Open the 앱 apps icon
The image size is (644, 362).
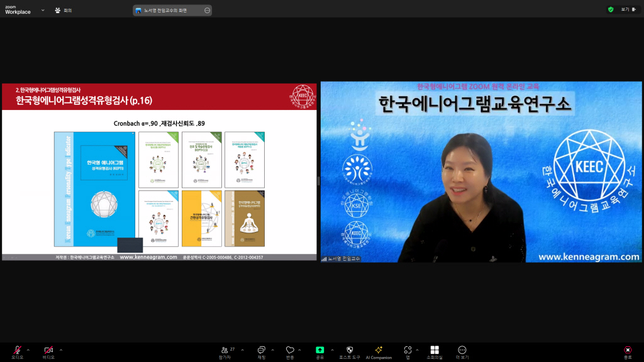[x=408, y=349]
